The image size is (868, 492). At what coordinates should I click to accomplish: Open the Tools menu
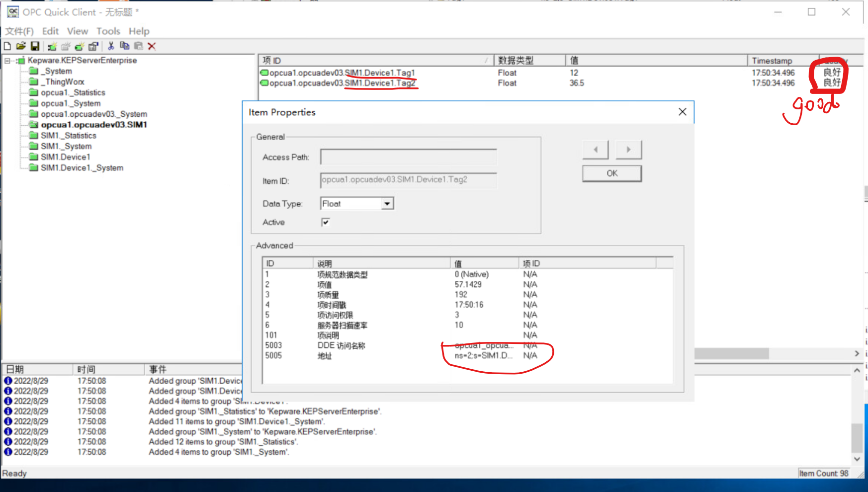[108, 31]
